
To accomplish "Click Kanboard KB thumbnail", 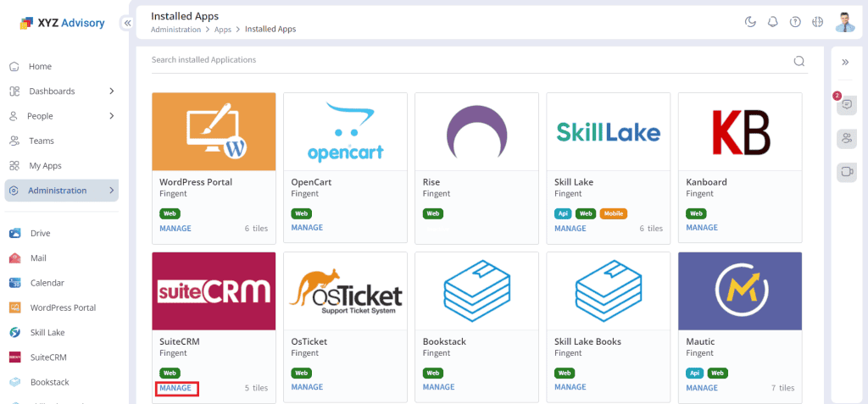I will (740, 132).
